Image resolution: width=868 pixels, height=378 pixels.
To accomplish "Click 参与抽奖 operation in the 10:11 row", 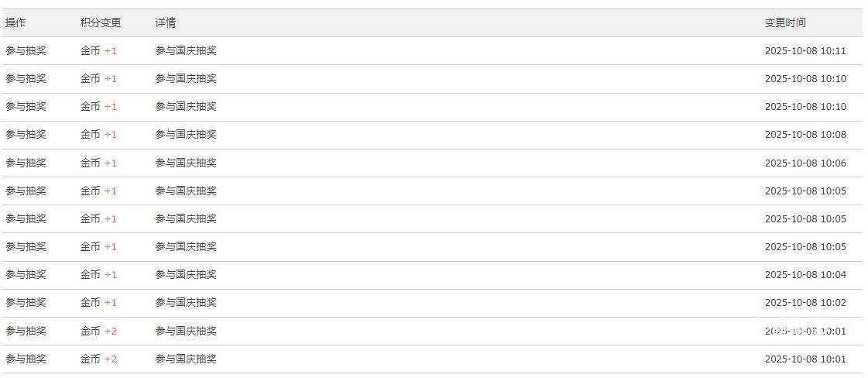I will tap(26, 51).
